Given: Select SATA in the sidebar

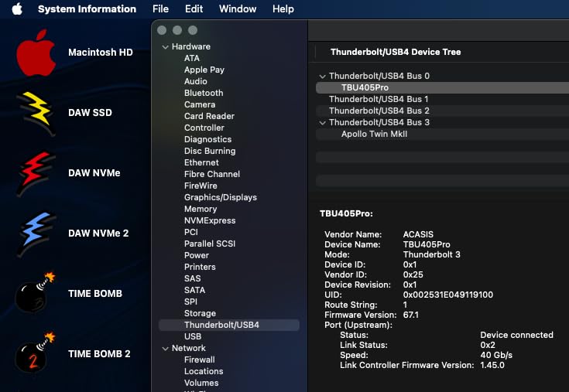Looking at the screenshot, I should 194,290.
